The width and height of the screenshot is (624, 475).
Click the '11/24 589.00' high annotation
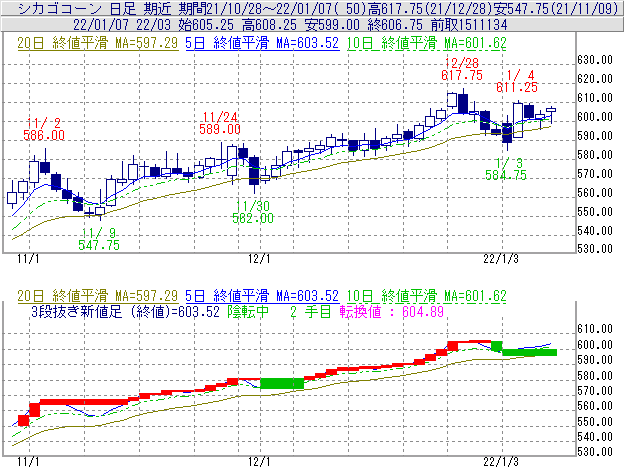pos(220,123)
